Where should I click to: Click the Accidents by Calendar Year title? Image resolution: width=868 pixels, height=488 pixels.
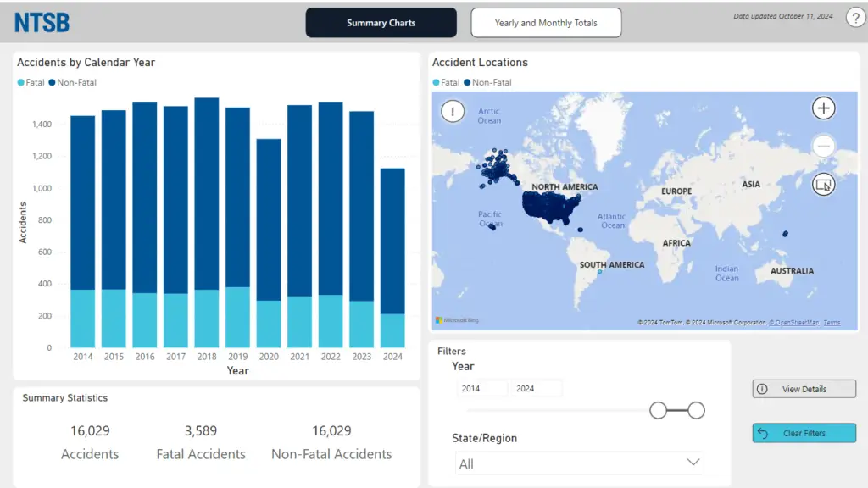(86, 63)
